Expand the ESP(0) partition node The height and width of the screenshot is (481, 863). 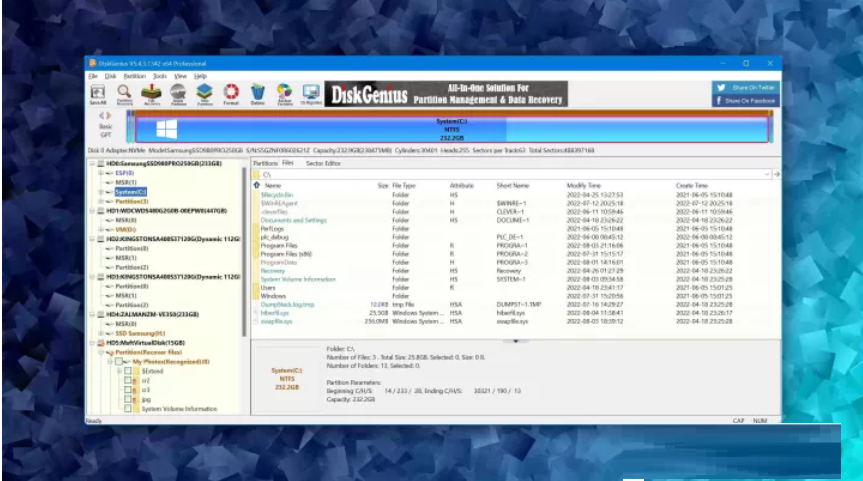coord(101,173)
